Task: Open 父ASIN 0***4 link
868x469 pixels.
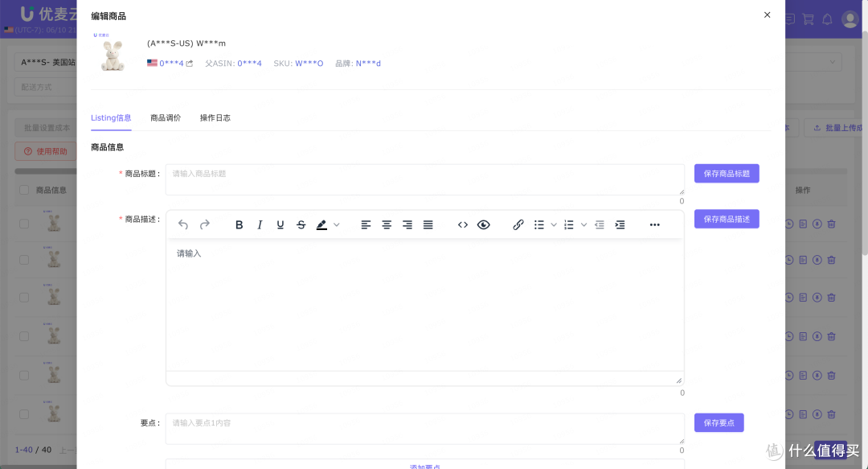Action: 250,64
